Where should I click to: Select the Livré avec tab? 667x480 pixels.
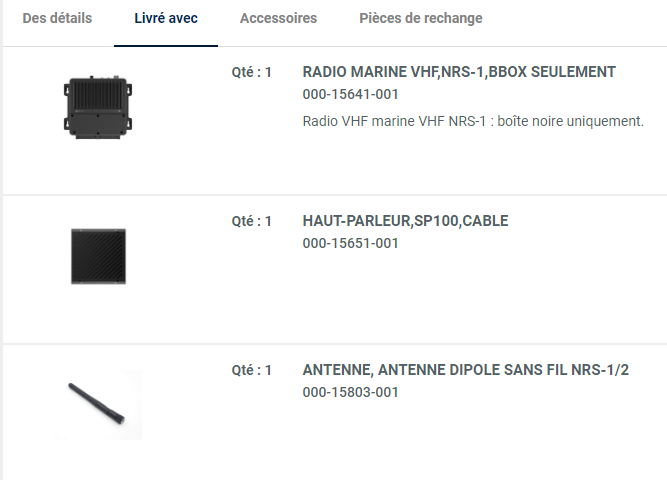(x=166, y=19)
